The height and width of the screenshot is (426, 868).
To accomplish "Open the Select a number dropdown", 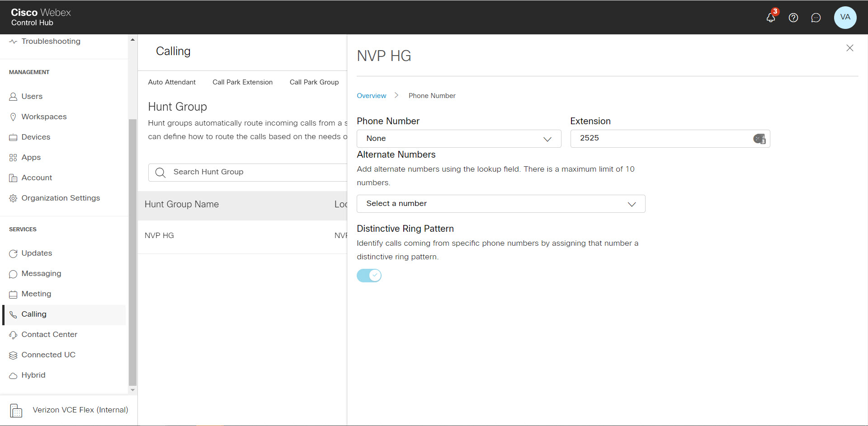I will point(501,204).
